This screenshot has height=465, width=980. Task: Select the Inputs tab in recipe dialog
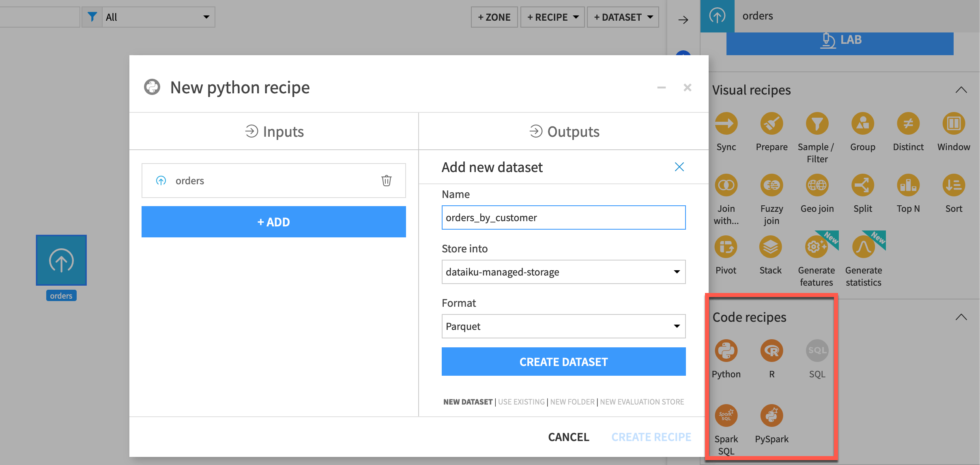point(274,131)
